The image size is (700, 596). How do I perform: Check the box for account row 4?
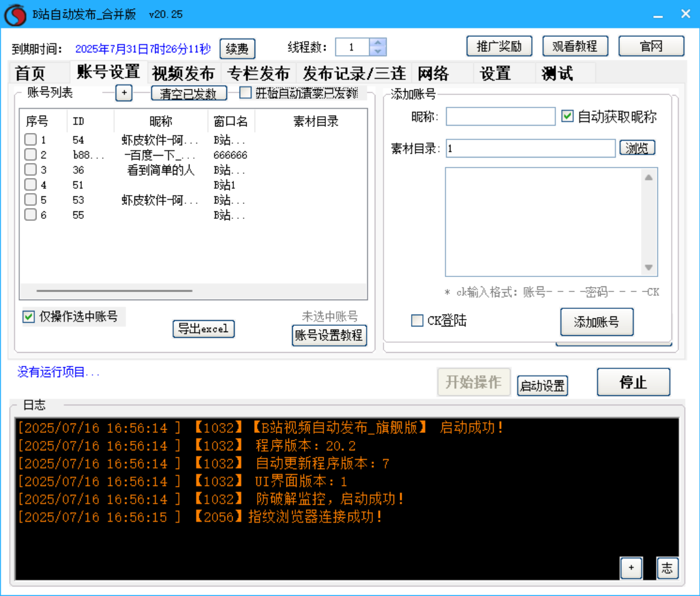tap(31, 185)
